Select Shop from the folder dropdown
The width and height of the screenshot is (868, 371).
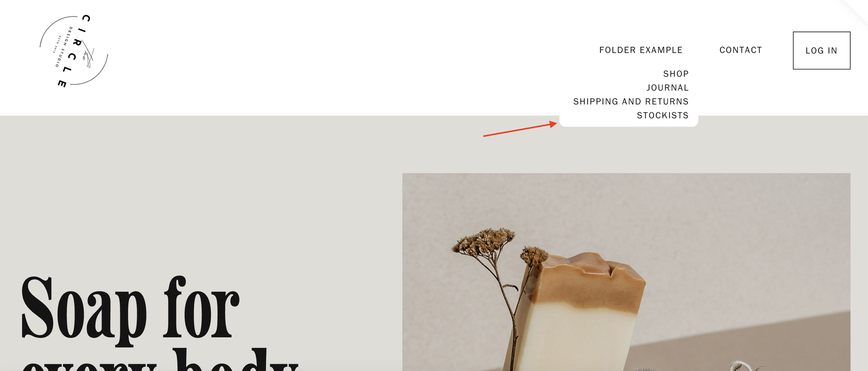pos(676,74)
